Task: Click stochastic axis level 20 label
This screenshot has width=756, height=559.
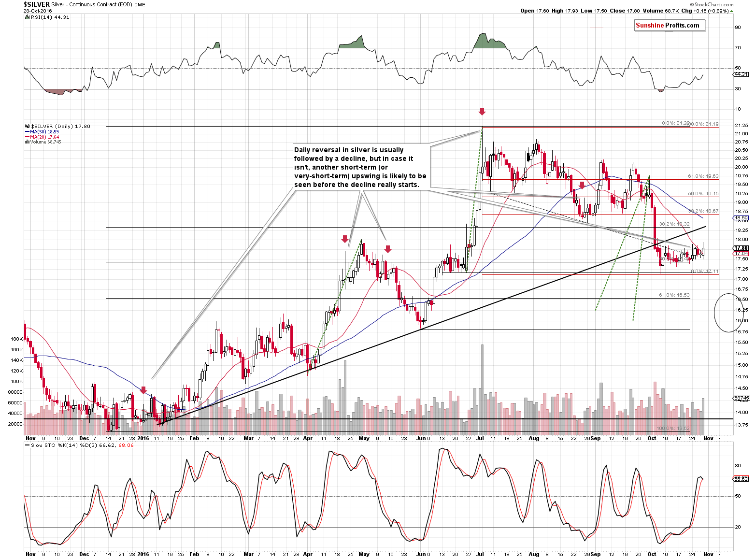Action: (738, 527)
